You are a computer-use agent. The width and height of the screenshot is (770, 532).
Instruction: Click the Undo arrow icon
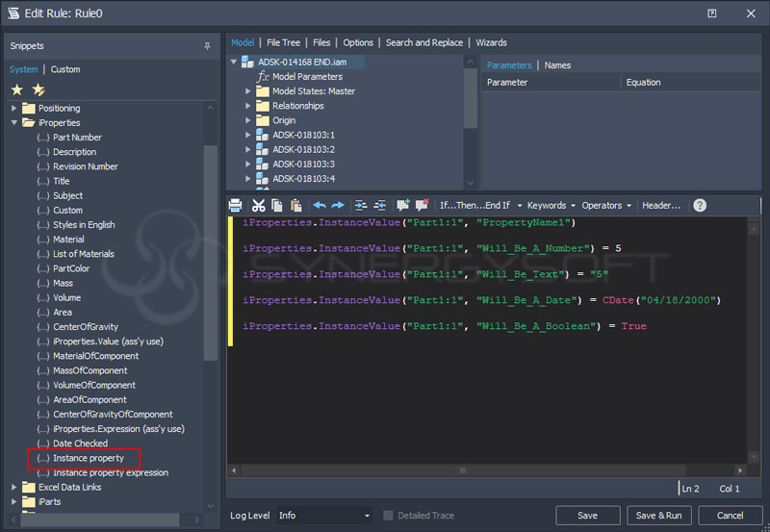coord(320,205)
